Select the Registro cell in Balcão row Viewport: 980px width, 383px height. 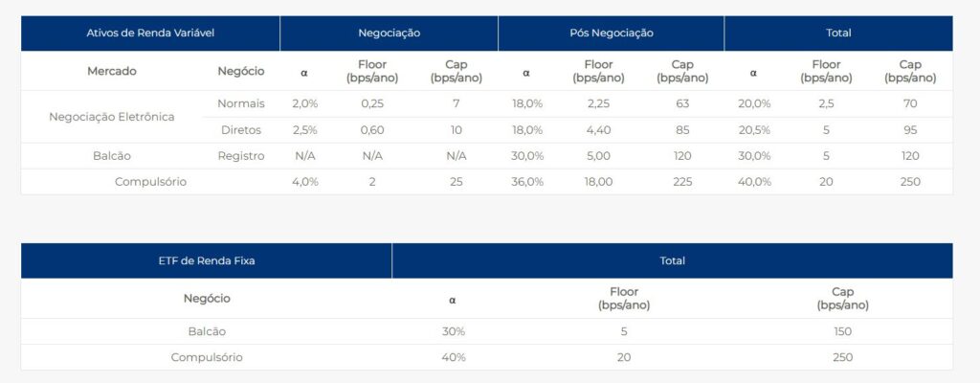tap(241, 156)
